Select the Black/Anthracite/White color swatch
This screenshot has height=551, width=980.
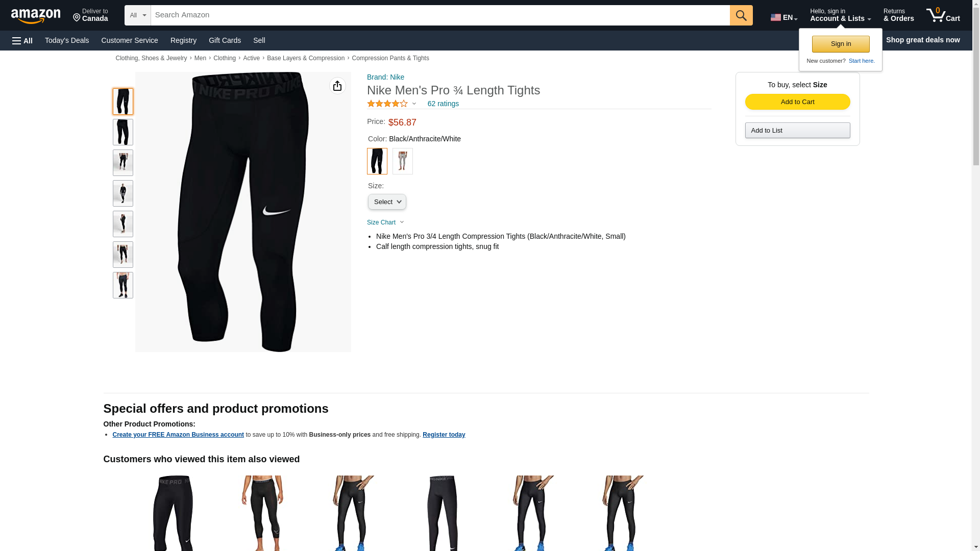pos(377,161)
